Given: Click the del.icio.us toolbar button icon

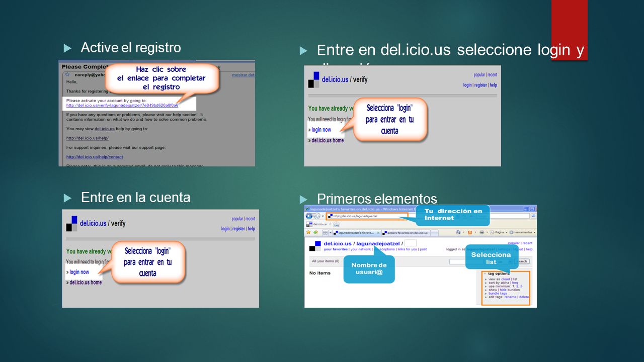Looking at the screenshot, I should click(309, 224).
